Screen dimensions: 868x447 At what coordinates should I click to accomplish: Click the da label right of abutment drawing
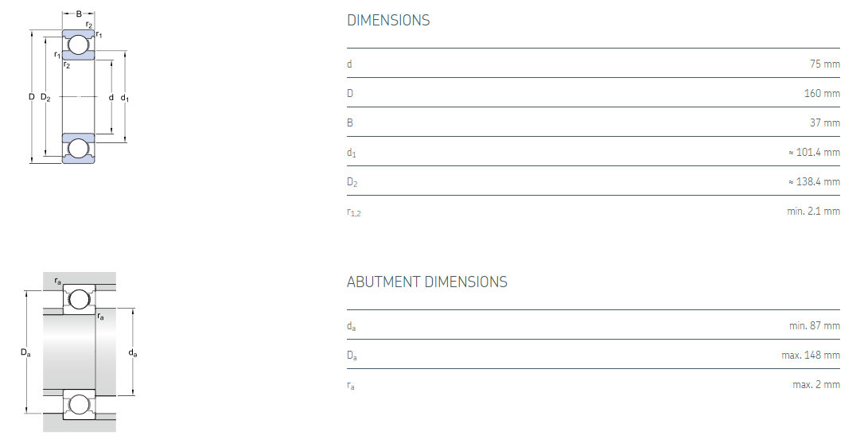tap(132, 352)
